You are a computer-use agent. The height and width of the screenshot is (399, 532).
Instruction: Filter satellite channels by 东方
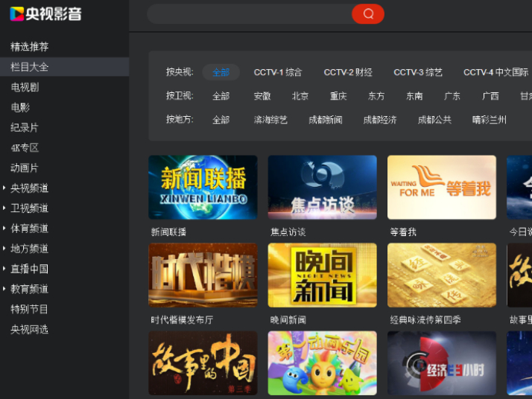(376, 96)
